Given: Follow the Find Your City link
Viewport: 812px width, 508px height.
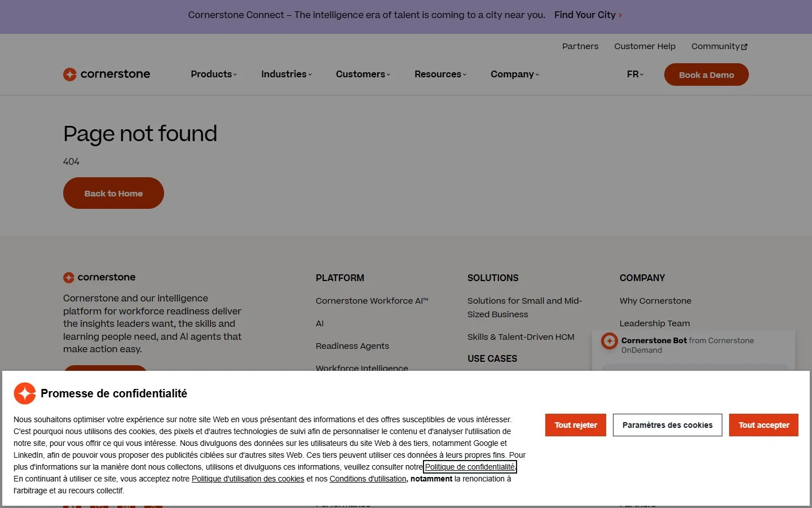Looking at the screenshot, I should point(588,15).
